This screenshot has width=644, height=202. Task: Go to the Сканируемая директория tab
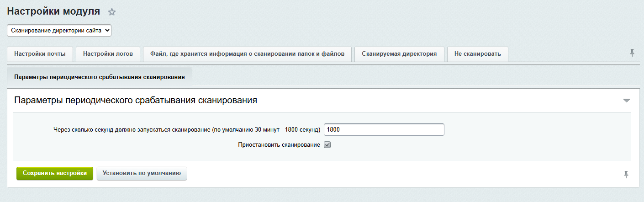tap(399, 54)
